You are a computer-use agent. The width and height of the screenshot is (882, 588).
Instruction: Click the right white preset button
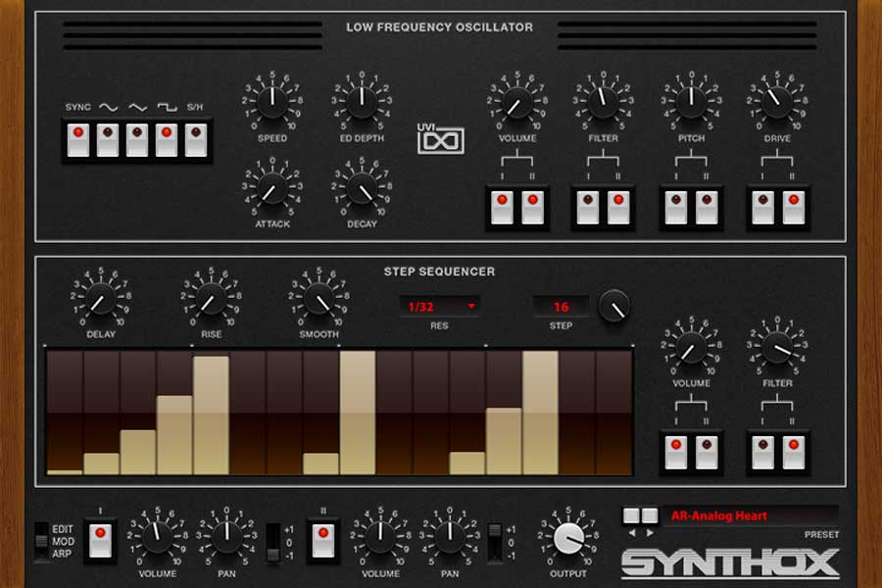(650, 514)
